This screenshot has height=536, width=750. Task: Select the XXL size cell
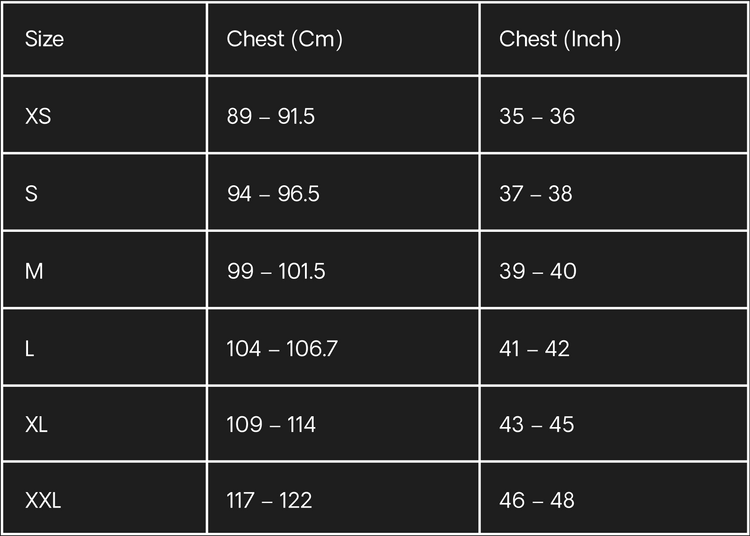[43, 500]
